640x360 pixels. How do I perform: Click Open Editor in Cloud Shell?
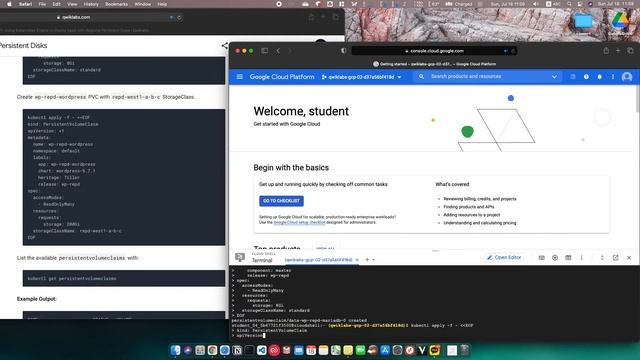[504, 258]
